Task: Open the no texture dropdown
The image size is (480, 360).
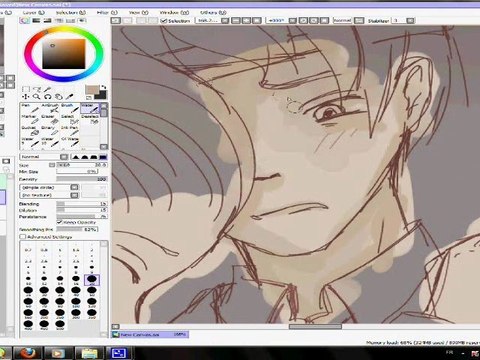Action: [x=49, y=195]
